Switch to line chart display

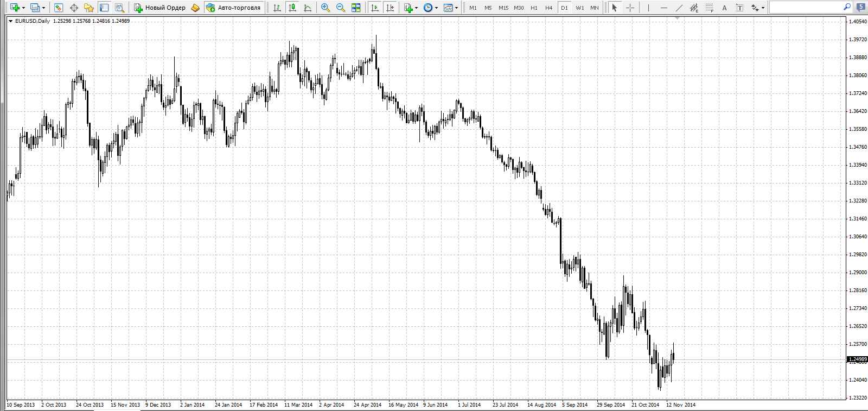(x=308, y=8)
